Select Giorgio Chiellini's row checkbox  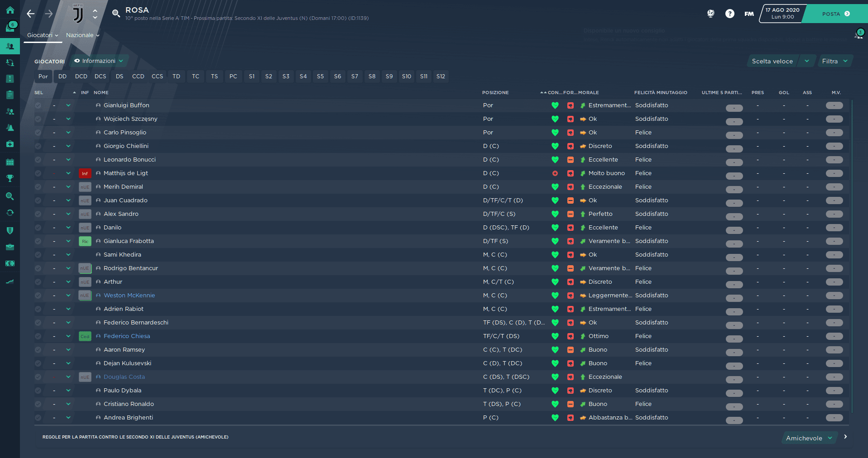click(x=38, y=146)
